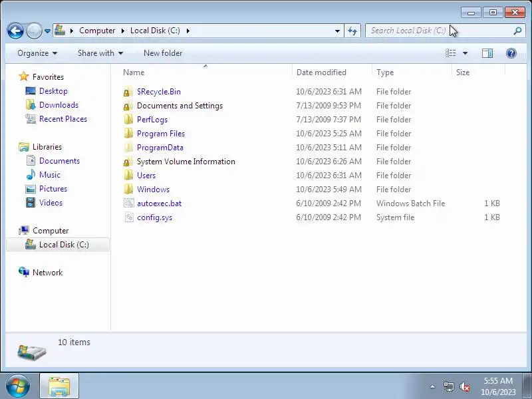Select Computer in the address breadcrumb
The height and width of the screenshot is (399, 532).
coord(97,31)
